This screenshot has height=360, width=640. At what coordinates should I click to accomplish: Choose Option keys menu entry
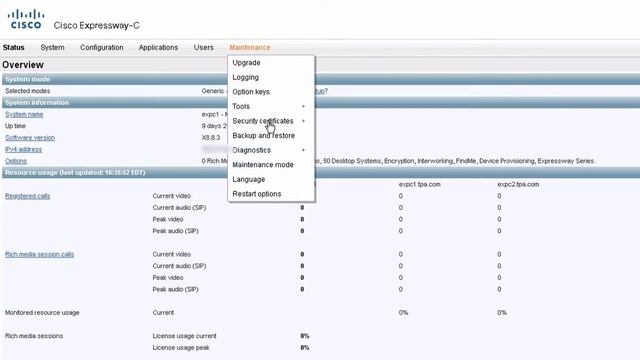click(251, 92)
